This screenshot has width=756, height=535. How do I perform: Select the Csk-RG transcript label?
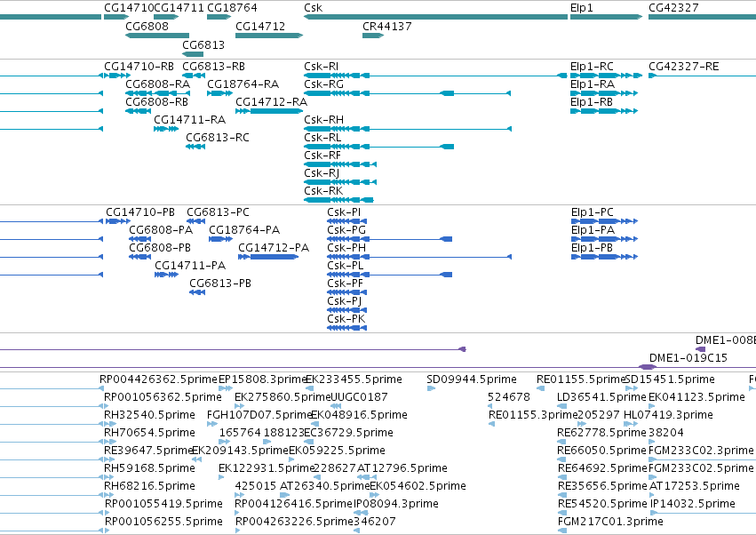pyautogui.click(x=323, y=84)
